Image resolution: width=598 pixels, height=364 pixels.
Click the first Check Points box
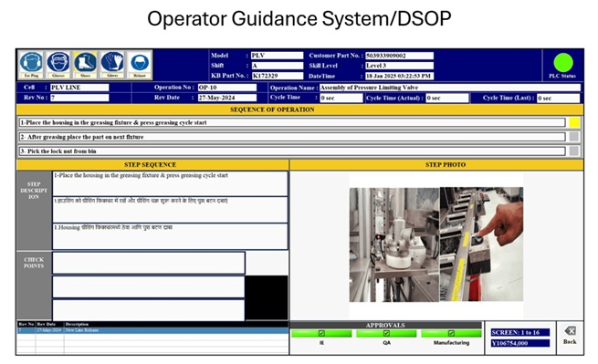149,263
